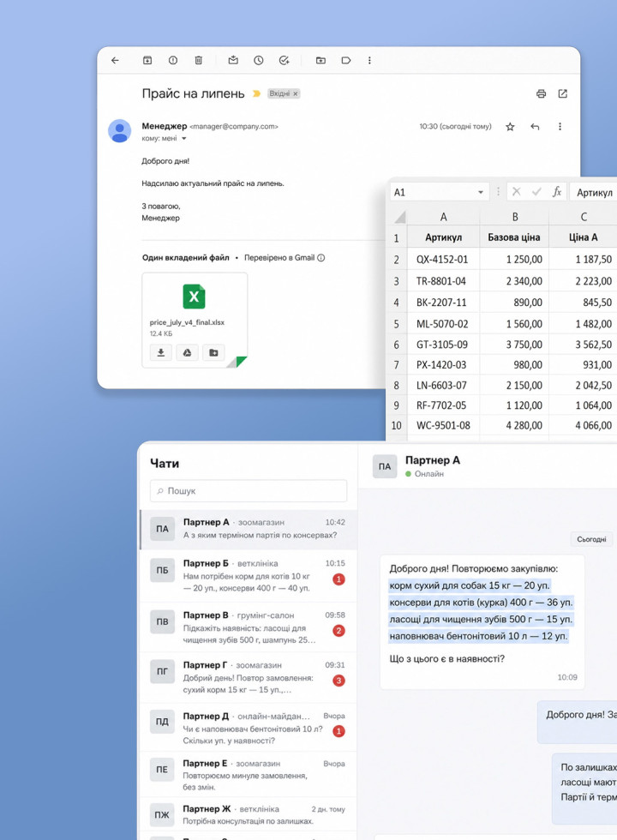The image size is (617, 840).
Task: Report spam using the exclamation icon
Action: click(x=173, y=61)
